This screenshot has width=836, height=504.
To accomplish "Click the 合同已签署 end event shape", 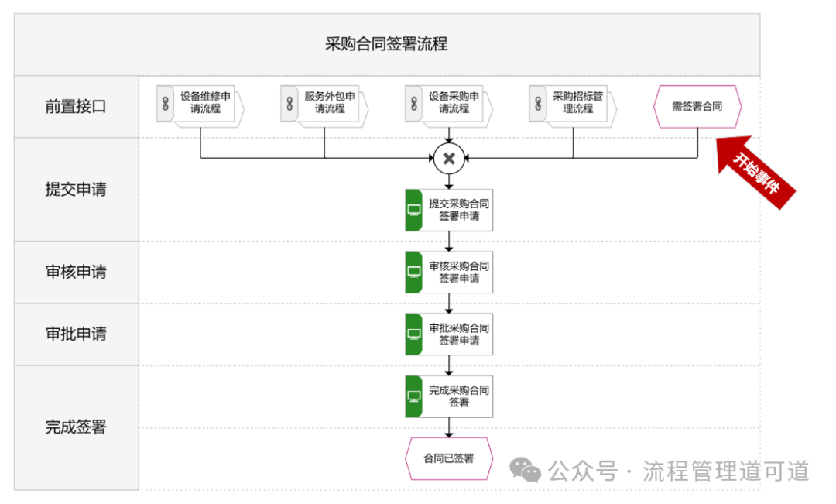I will [x=449, y=458].
